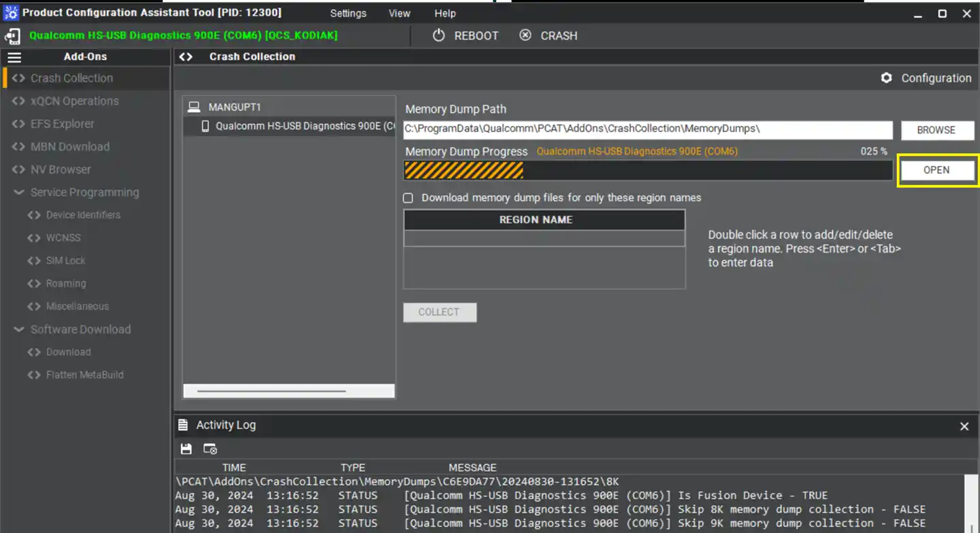Open Flatten MetaBuild under Software Download
980x533 pixels.
coord(84,375)
